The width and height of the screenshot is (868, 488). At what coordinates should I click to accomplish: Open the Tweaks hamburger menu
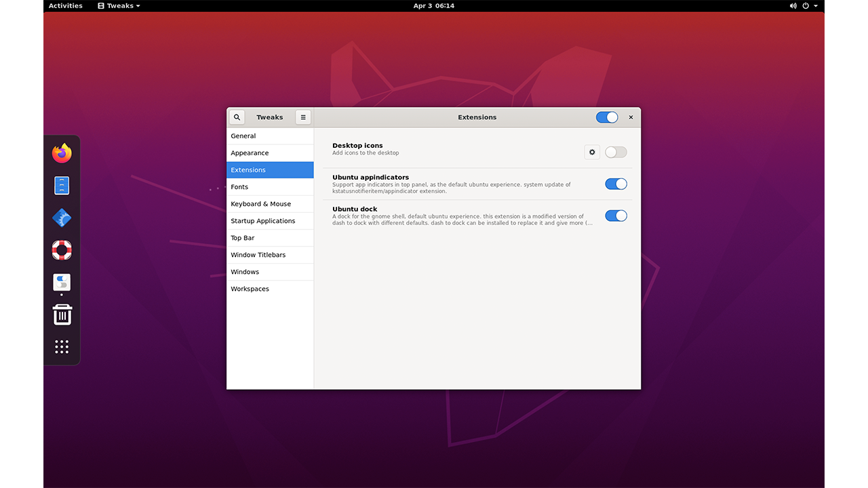tap(303, 117)
